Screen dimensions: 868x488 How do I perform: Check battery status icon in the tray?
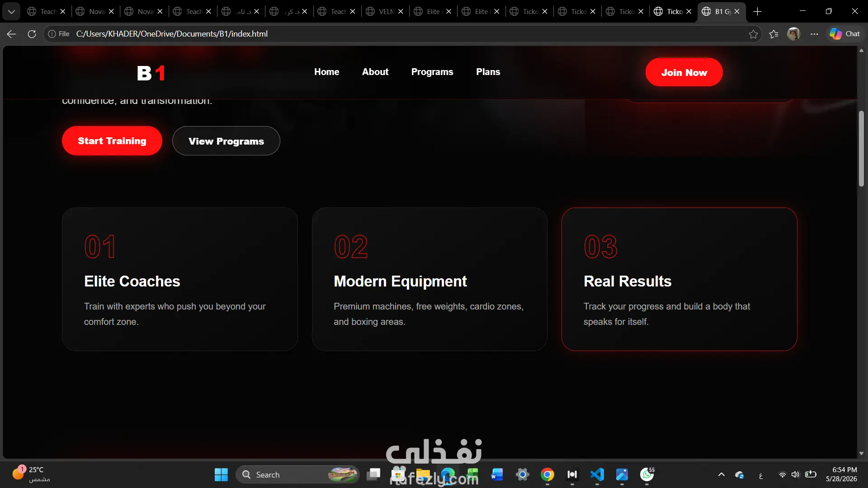click(x=811, y=474)
